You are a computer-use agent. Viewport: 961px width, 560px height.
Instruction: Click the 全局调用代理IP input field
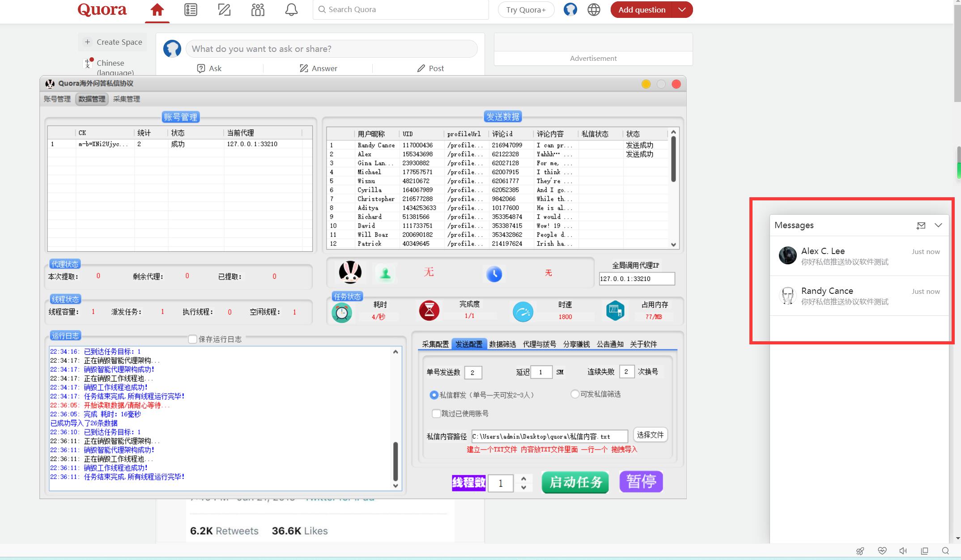[636, 279]
